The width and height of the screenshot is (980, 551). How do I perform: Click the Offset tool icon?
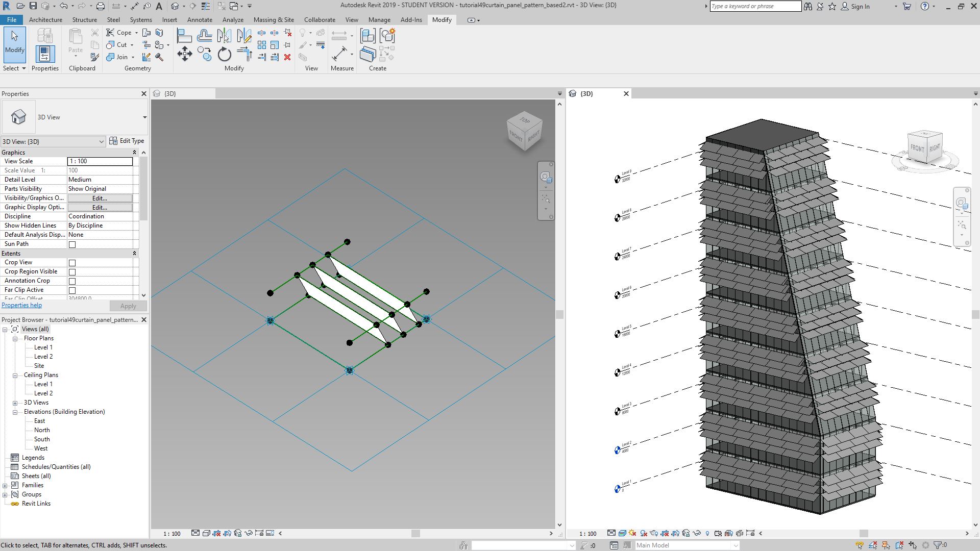tap(204, 36)
